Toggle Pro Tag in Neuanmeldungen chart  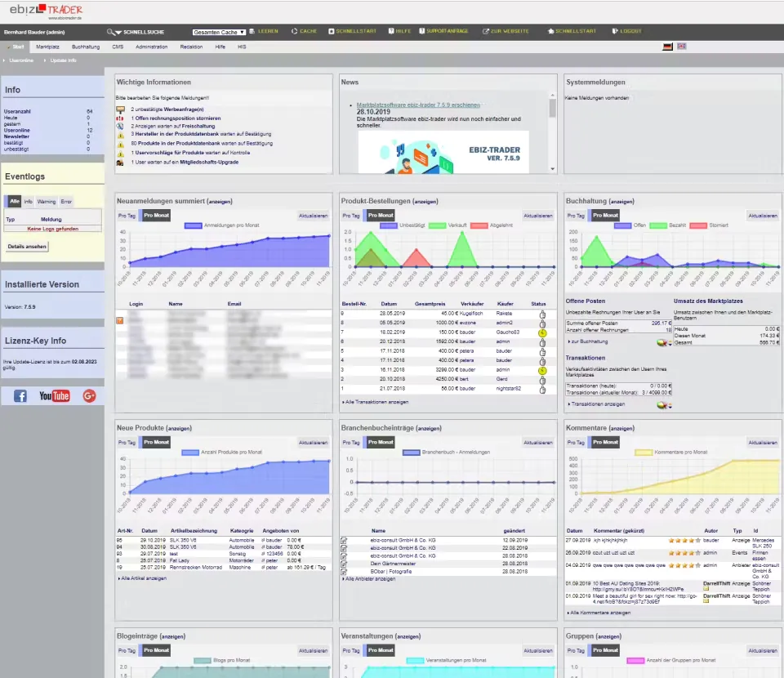(127, 216)
